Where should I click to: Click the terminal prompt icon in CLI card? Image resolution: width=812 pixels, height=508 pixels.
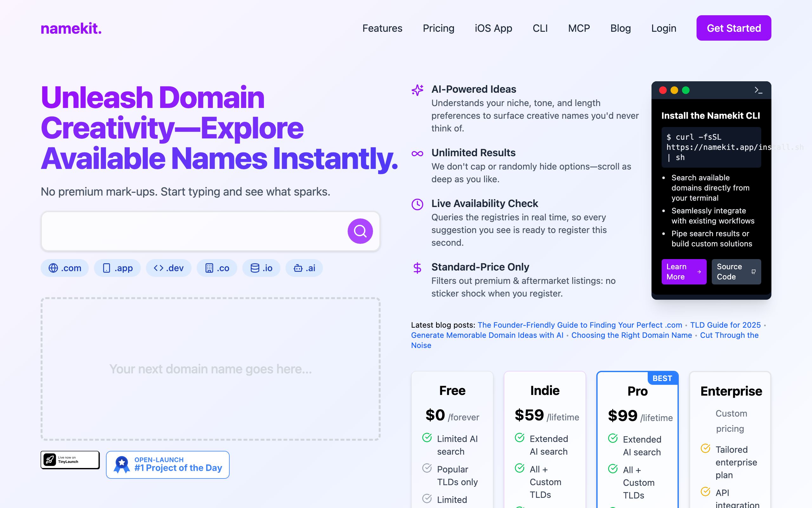tap(758, 90)
